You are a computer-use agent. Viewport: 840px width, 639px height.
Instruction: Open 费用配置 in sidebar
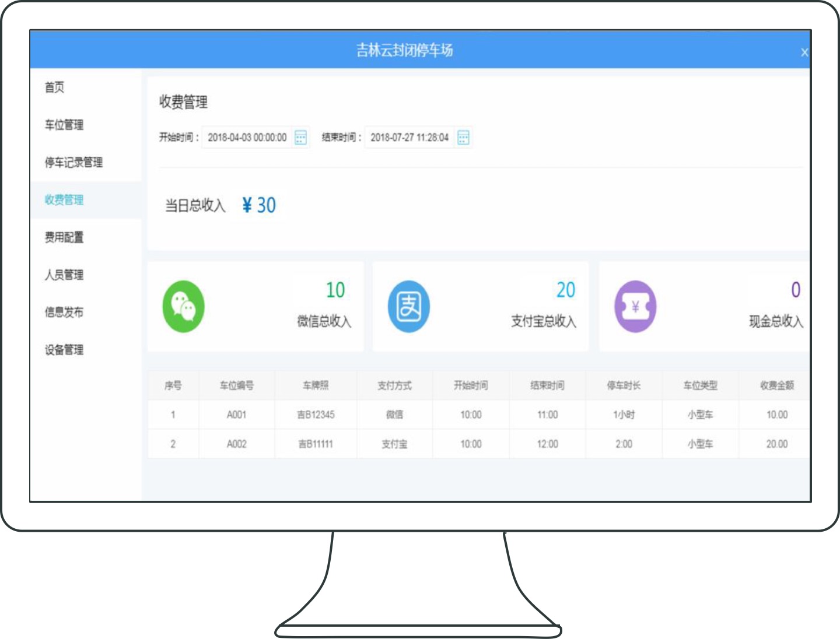(64, 237)
